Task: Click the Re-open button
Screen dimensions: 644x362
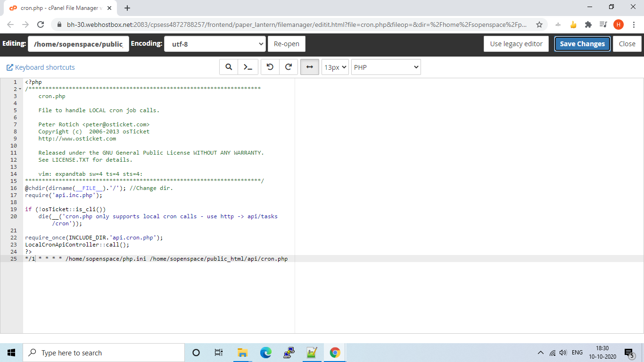Action: (x=287, y=44)
